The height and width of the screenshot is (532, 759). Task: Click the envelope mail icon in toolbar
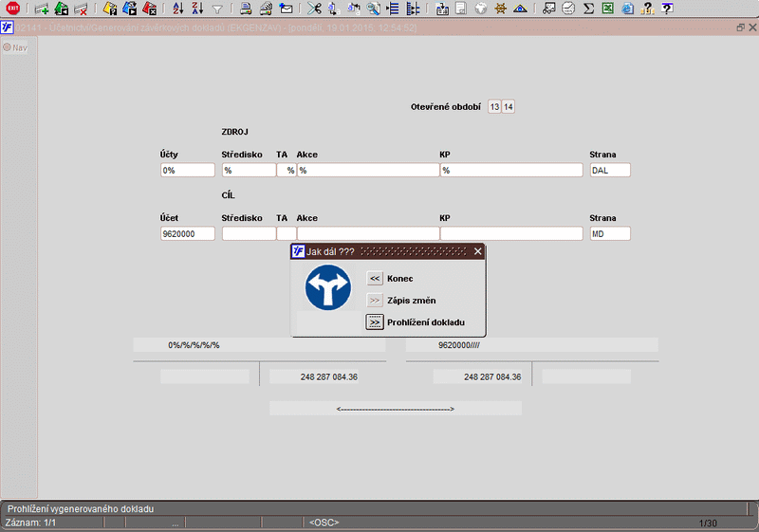pos(286,9)
